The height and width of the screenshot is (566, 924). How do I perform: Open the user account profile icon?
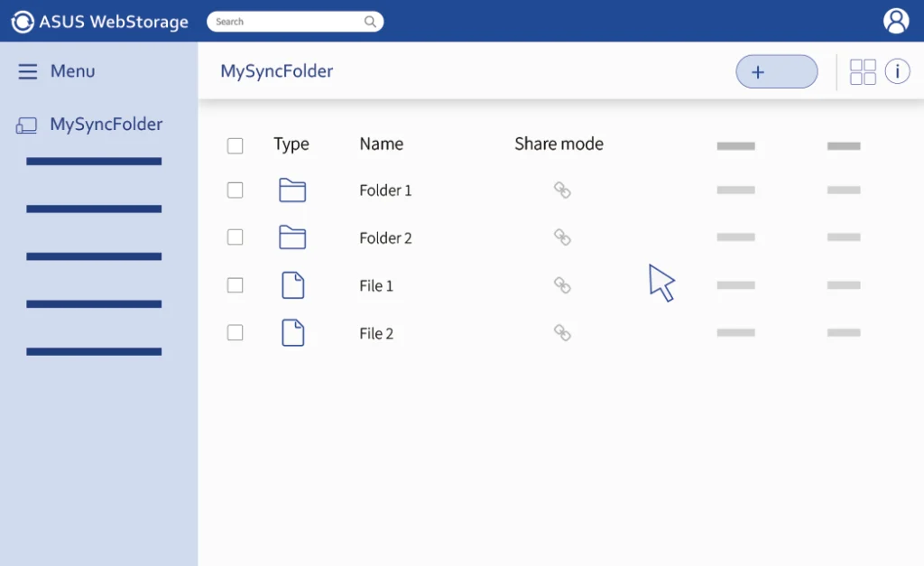click(x=895, y=21)
